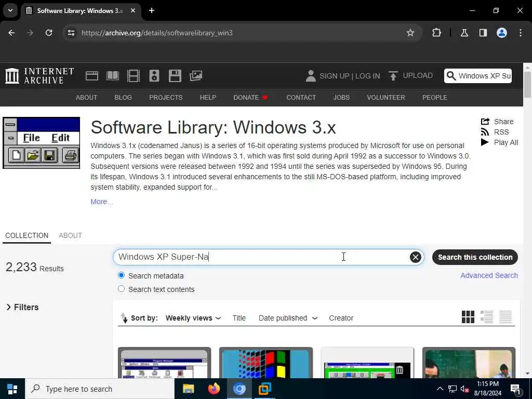Open the Windows 3.x collection thumbnail image
The width and height of the screenshot is (532, 399).
[x=41, y=143]
